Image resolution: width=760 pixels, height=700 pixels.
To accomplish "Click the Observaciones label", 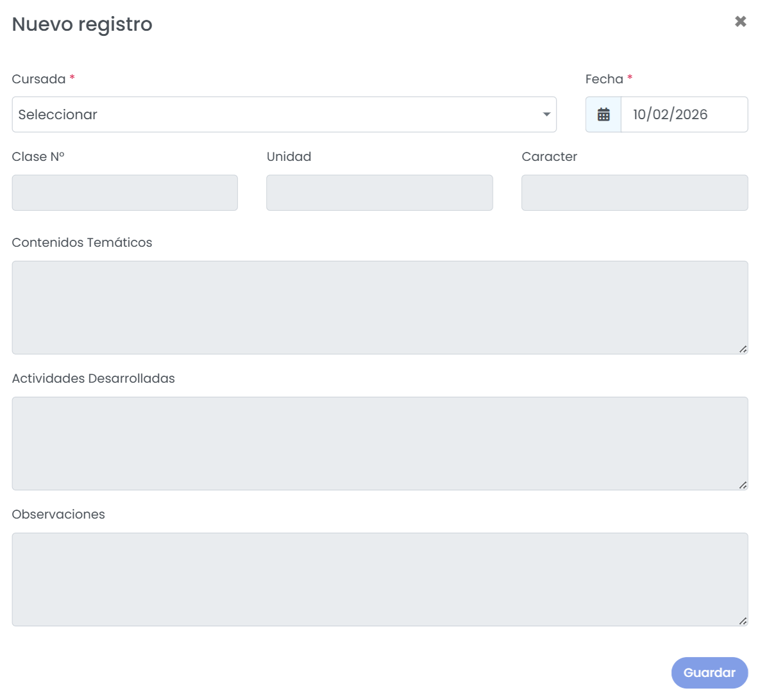I will pos(58,514).
